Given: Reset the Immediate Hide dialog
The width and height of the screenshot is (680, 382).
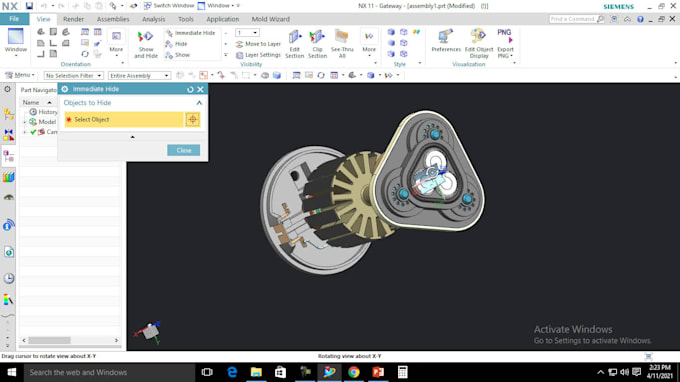Looking at the screenshot, I should [190, 89].
